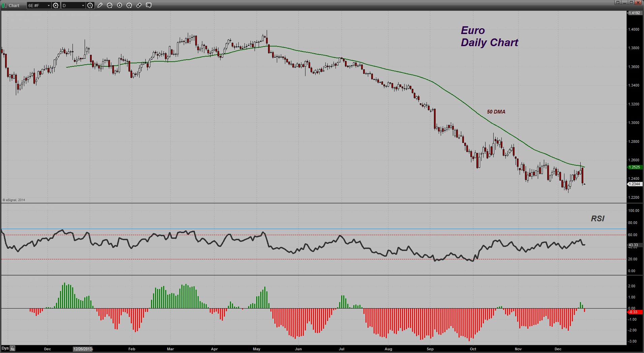Toggle the Dyn time template label

(x=5, y=348)
